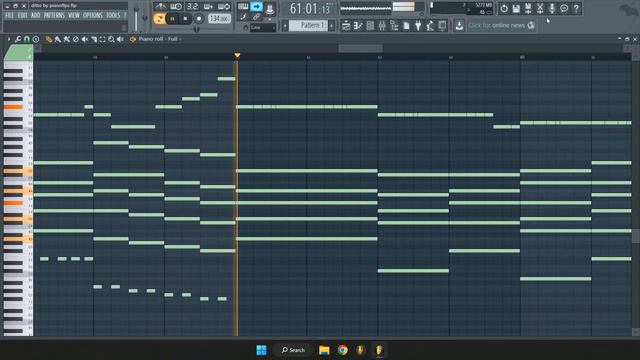Screen dimensions: 640x360
Task: Select the Slice tool in piano roll
Action: pos(93,39)
